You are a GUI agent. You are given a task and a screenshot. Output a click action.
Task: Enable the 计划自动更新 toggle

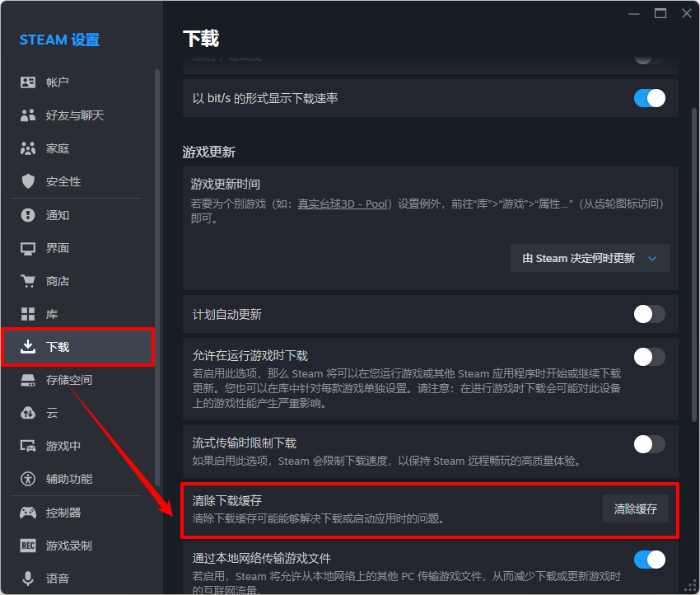click(650, 314)
